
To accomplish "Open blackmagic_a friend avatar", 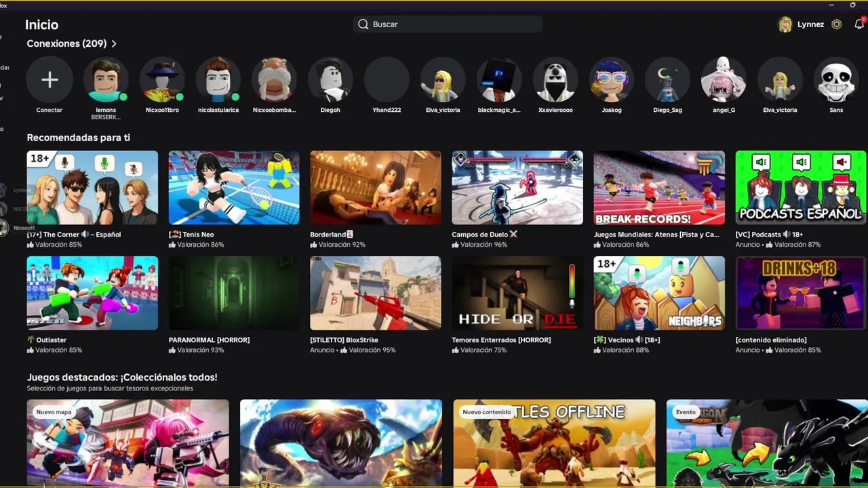I will 499,80.
